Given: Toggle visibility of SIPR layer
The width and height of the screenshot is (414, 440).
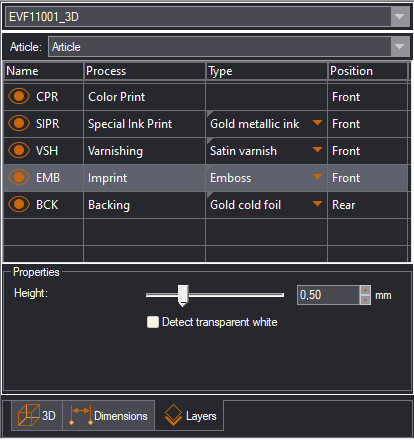Looking at the screenshot, I should click(x=19, y=123).
